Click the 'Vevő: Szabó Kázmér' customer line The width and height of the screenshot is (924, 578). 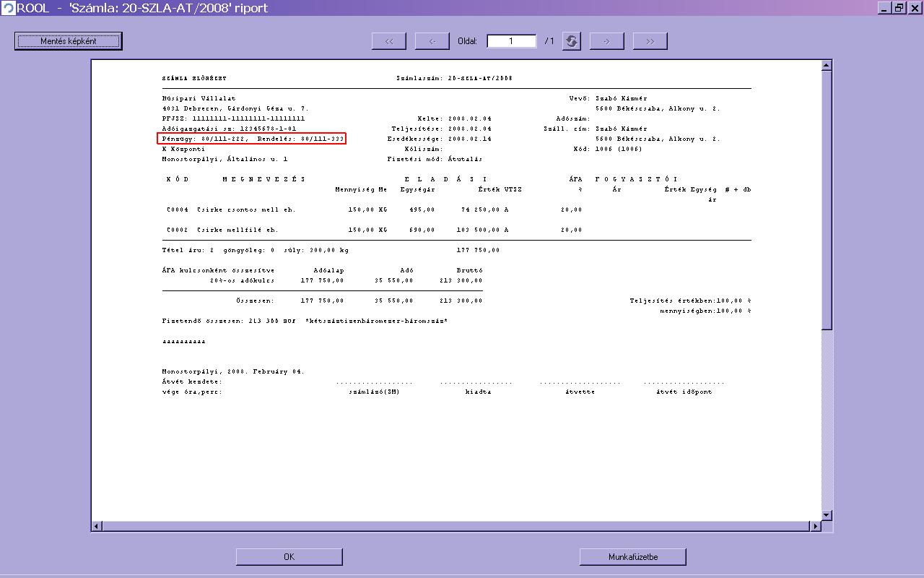(x=609, y=98)
